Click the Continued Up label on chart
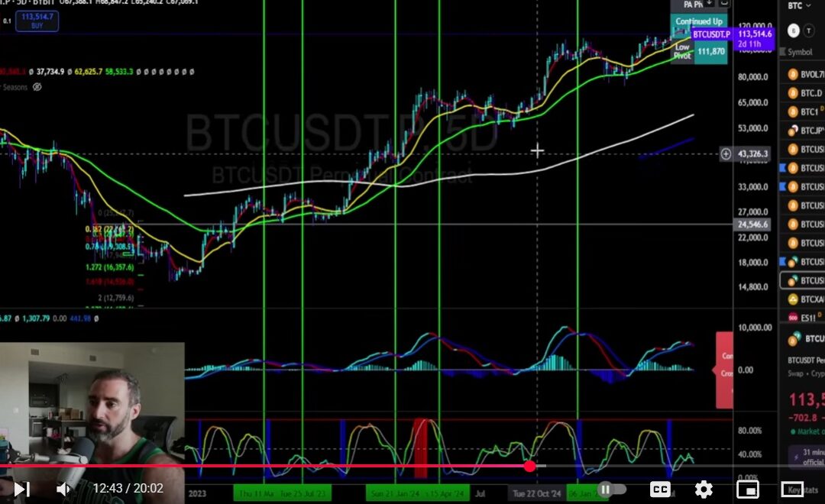825x504 pixels. click(x=699, y=21)
